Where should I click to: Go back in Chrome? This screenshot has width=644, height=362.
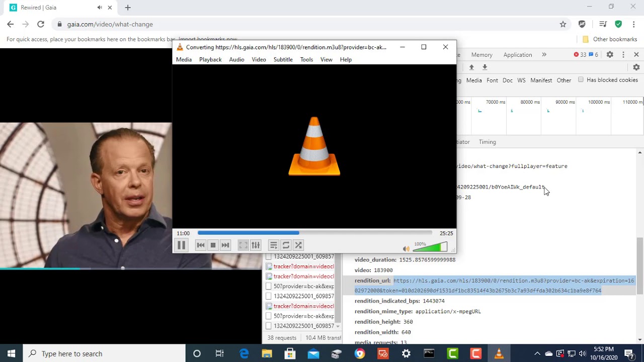(x=11, y=24)
